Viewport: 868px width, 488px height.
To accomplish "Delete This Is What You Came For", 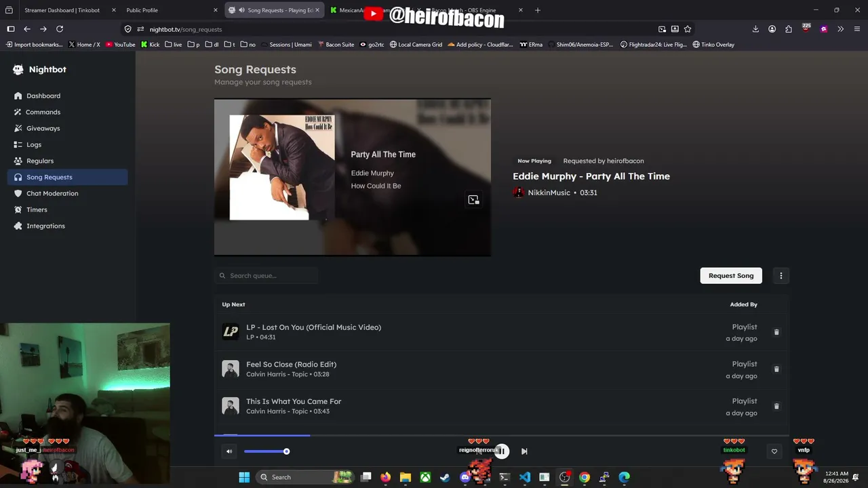I will tap(776, 407).
